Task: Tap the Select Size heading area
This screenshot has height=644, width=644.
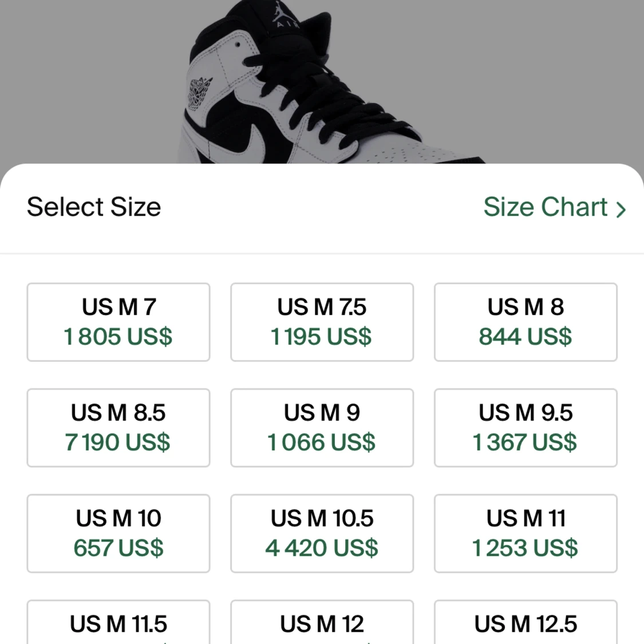Action: (93, 207)
